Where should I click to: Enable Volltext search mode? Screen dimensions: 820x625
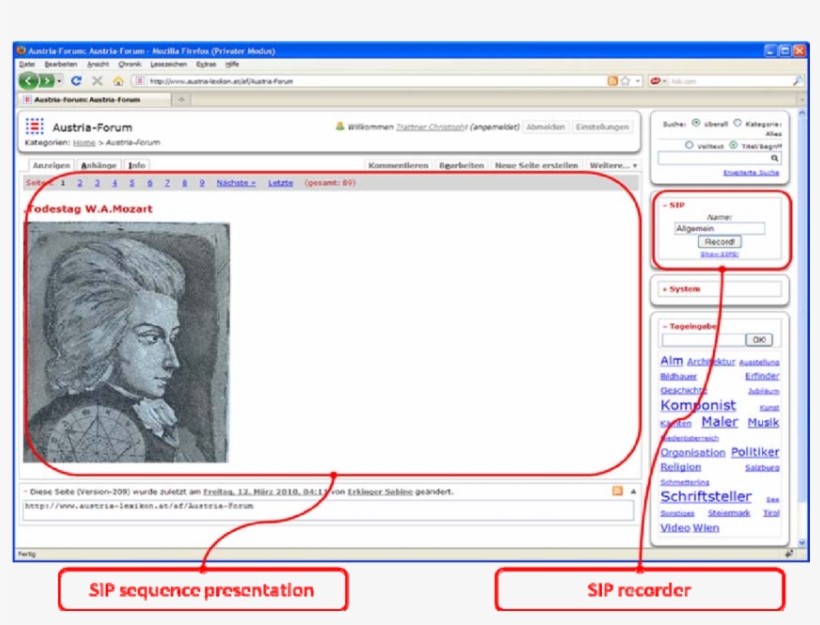689,145
